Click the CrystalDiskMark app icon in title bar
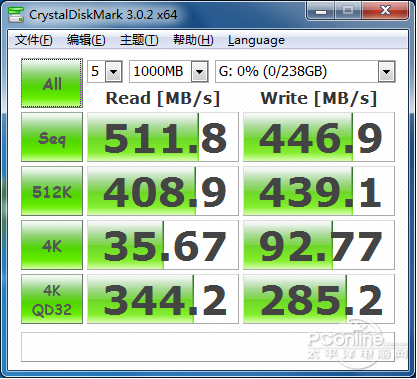Image resolution: width=417 pixels, height=379 pixels. pyautogui.click(x=16, y=15)
